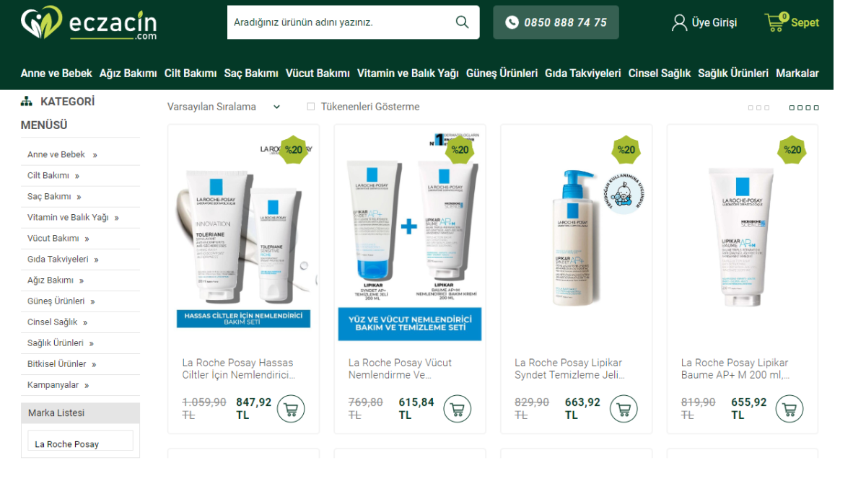
Task: Click the Üye Girişi user icon
Action: 679,22
